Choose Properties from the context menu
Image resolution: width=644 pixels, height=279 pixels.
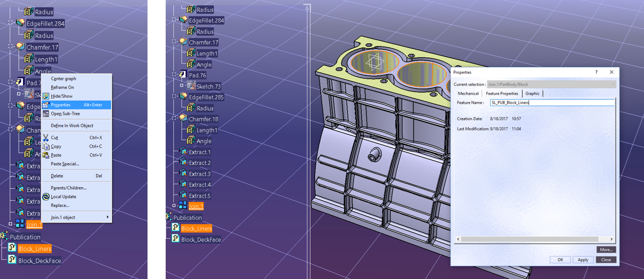(61, 105)
